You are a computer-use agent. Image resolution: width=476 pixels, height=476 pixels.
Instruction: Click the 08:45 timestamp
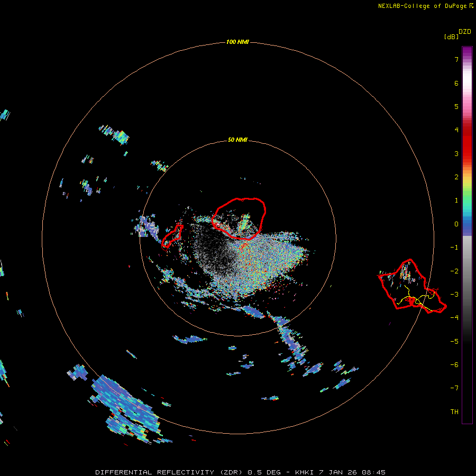pos(374,472)
